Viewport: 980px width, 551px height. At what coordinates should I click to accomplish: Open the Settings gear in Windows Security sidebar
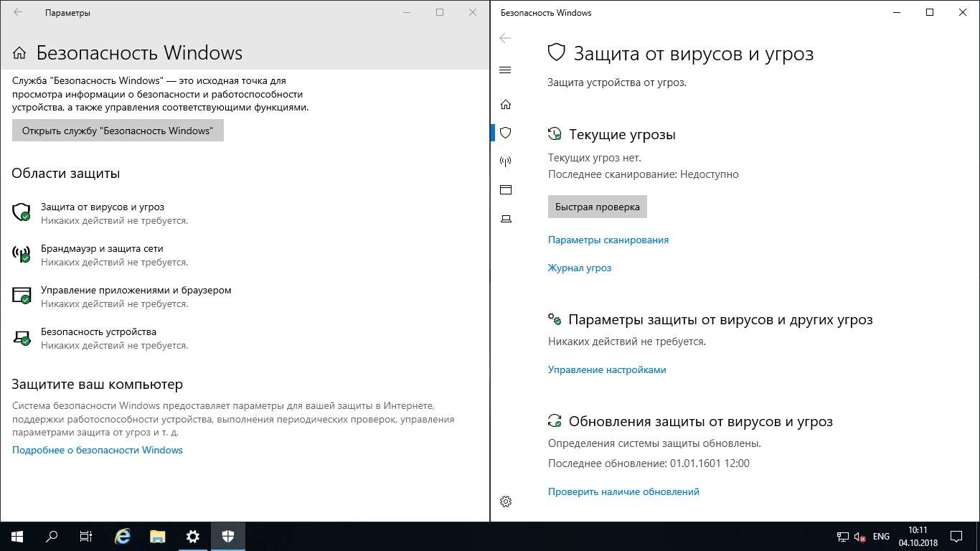pos(505,501)
